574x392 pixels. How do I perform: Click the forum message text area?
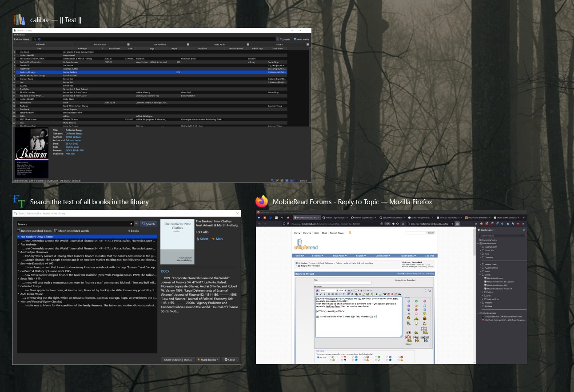pyautogui.click(x=359, y=317)
